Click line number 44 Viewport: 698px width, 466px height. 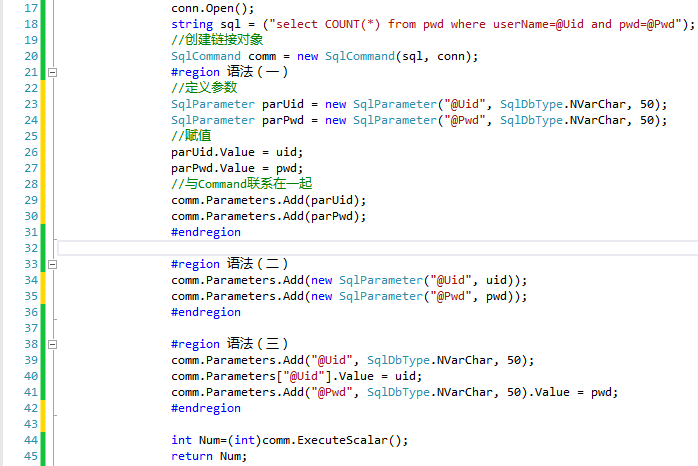click(x=31, y=440)
